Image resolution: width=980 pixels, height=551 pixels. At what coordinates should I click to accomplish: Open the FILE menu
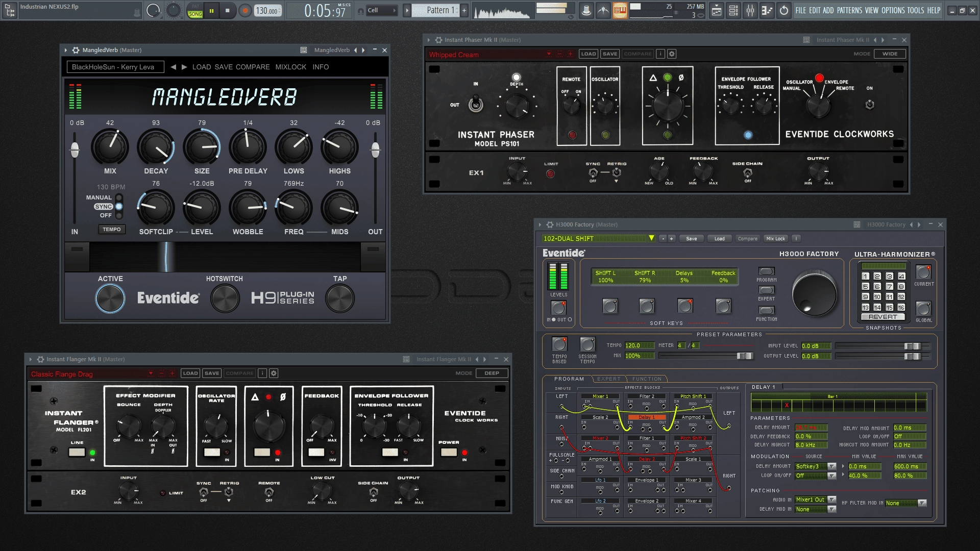(x=800, y=10)
